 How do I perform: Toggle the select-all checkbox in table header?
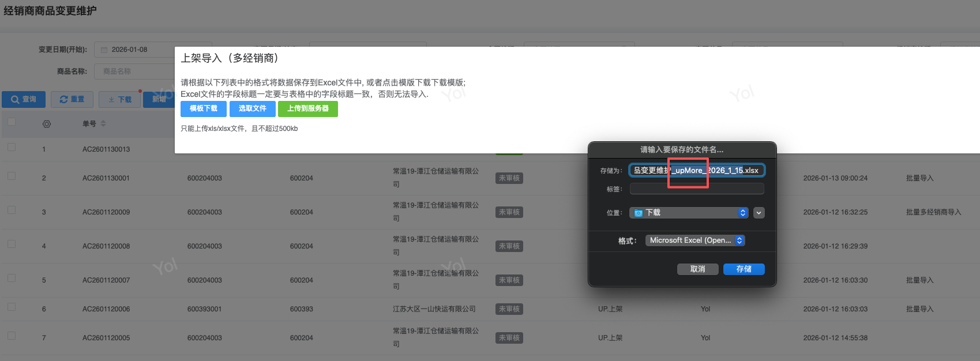[x=12, y=122]
